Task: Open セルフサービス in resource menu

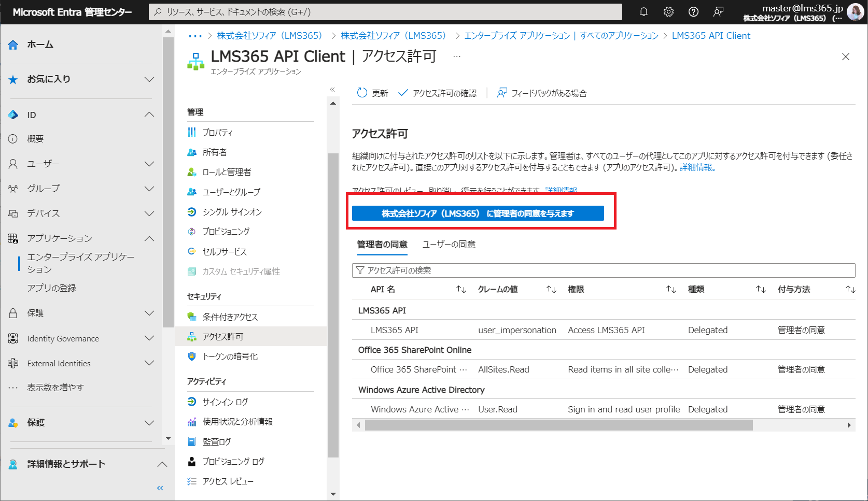Action: (225, 252)
